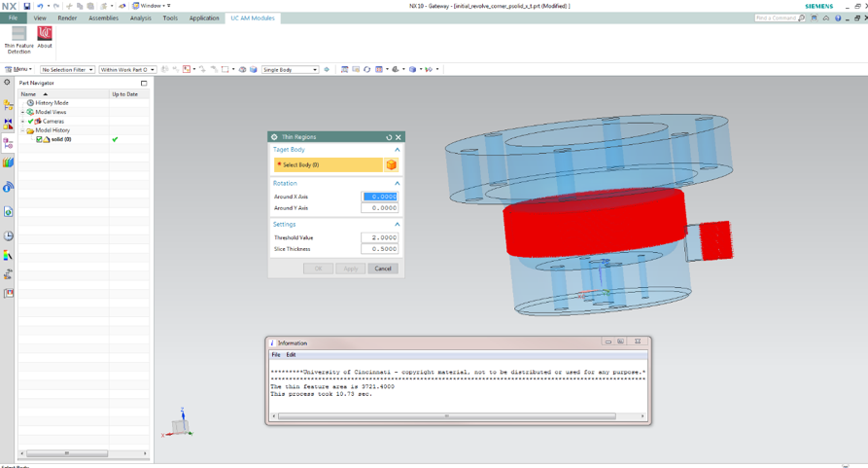Viewport: 868px width, 468px height.
Task: Click the blue Help icon
Action: click(838, 18)
